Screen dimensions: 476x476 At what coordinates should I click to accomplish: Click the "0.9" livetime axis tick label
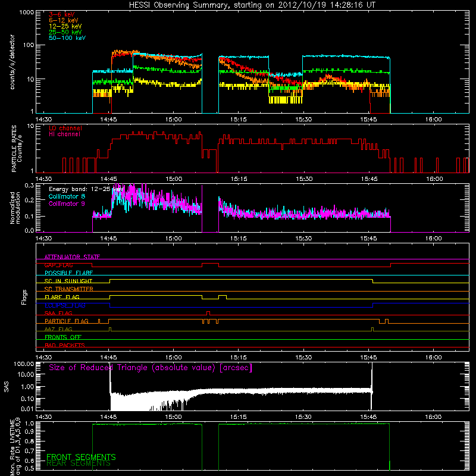click(x=29, y=431)
